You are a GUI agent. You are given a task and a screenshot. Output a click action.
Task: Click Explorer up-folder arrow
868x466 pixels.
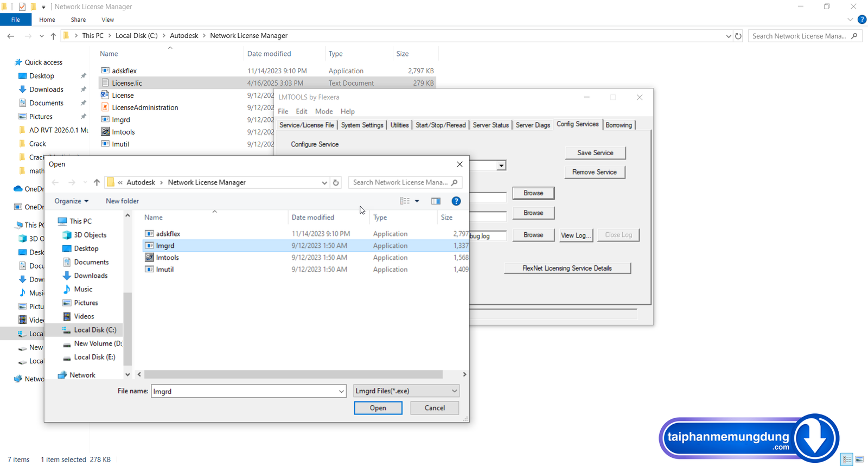(53, 36)
